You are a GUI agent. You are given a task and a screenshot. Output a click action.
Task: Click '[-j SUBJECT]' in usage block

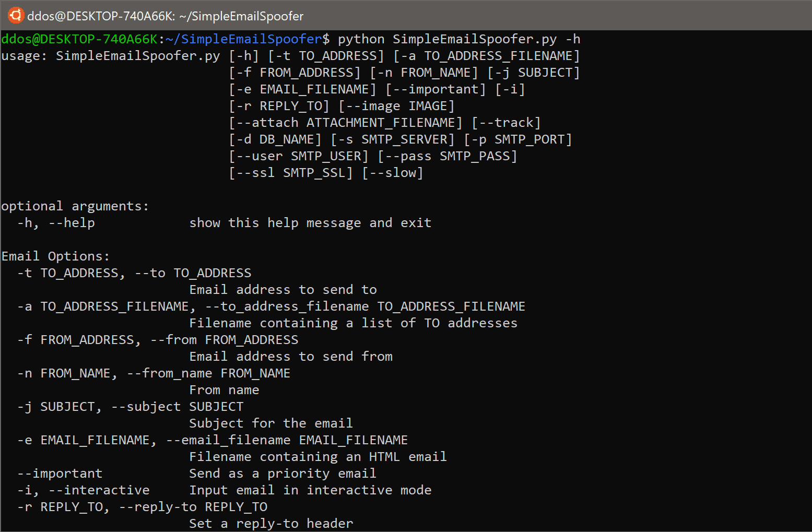pyautogui.click(x=533, y=73)
